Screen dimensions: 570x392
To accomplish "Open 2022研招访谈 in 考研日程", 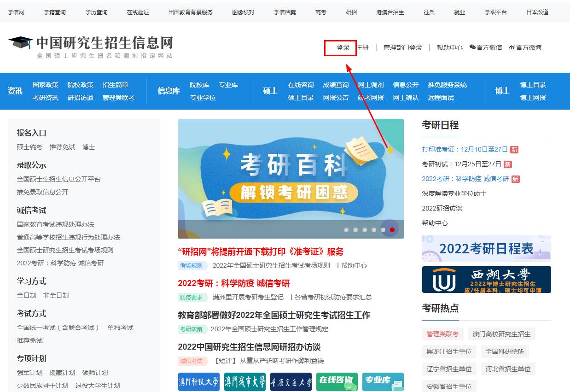I will click(442, 208).
